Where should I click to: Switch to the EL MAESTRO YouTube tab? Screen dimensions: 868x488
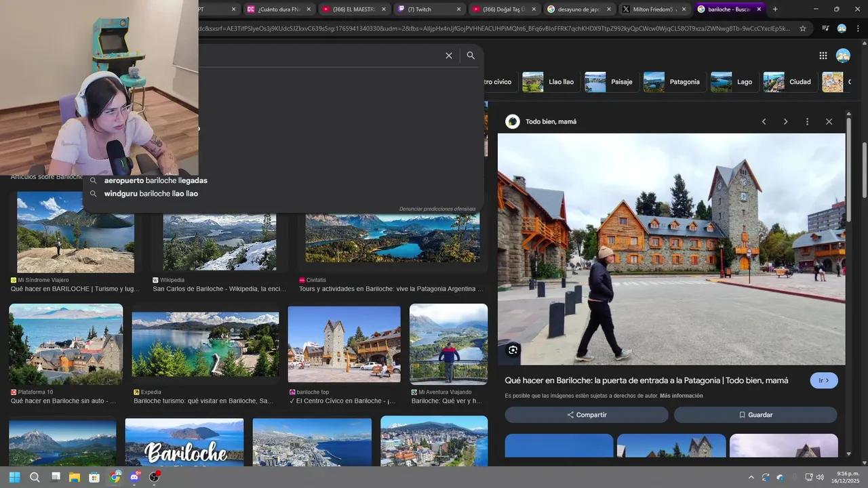355,9
